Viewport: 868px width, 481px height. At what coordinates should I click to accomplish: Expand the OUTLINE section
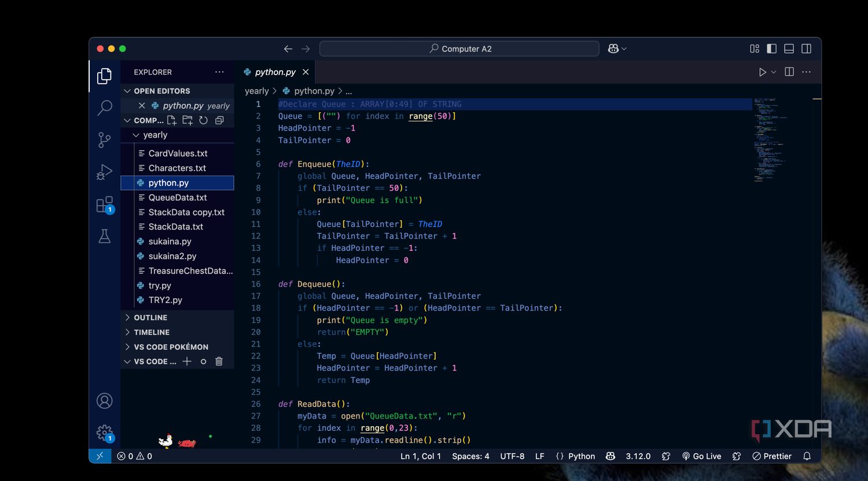tap(177, 317)
